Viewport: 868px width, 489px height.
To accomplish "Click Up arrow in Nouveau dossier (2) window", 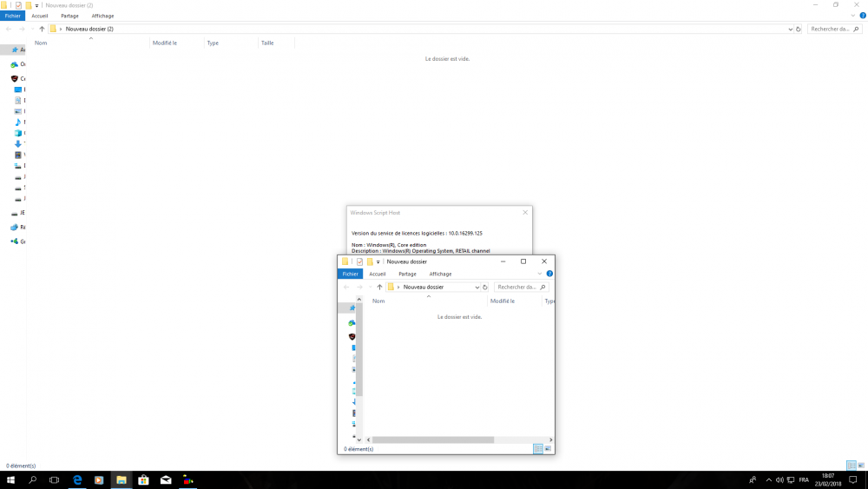I will point(42,29).
